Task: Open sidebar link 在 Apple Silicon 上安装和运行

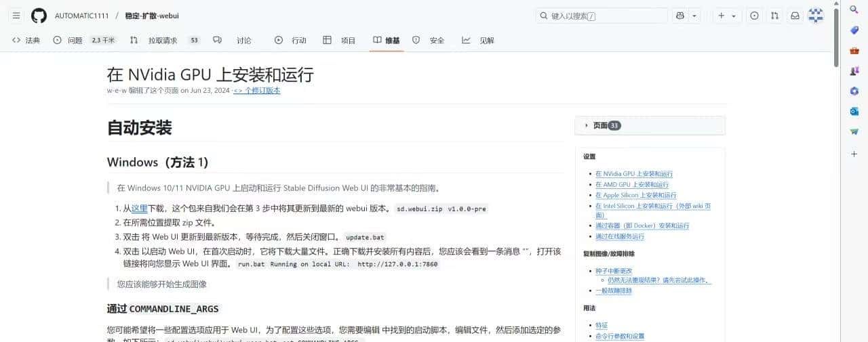Action: (636, 195)
